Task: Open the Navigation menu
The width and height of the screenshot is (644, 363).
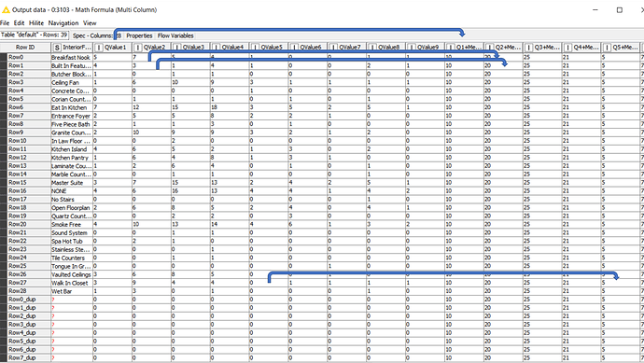Action: [x=63, y=23]
